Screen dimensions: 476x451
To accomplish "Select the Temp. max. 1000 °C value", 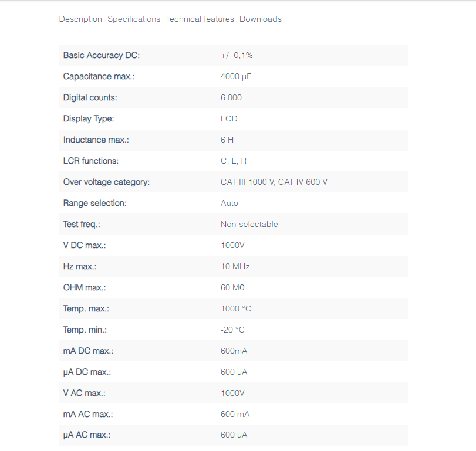I will tap(236, 308).
